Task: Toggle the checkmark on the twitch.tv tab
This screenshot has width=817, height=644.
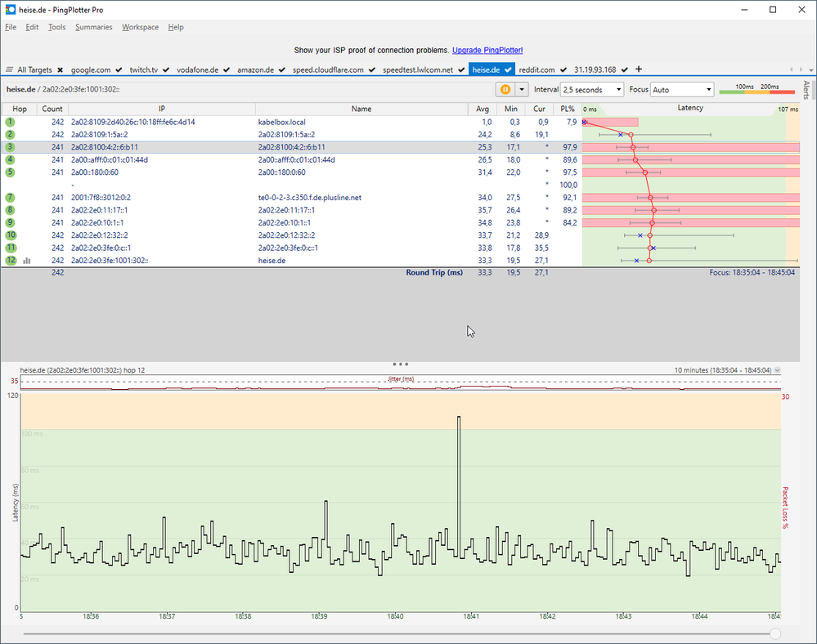Action: point(167,70)
